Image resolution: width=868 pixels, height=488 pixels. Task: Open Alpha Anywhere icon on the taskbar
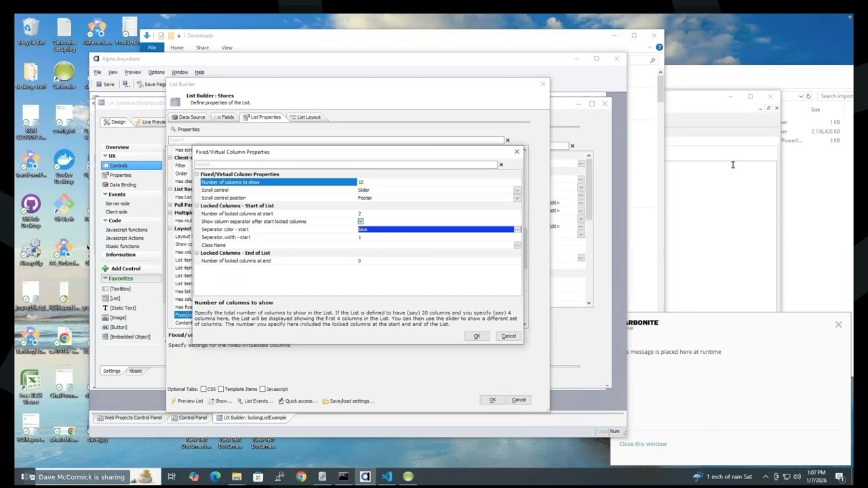point(365,476)
